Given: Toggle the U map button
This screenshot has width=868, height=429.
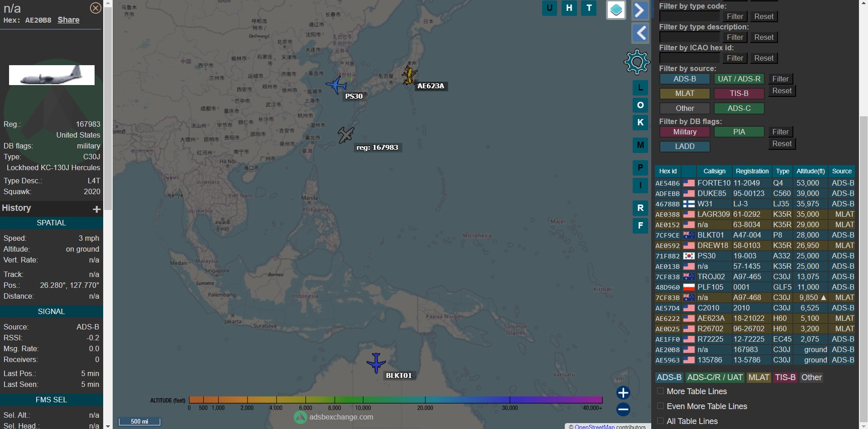Looking at the screenshot, I should pyautogui.click(x=549, y=8).
